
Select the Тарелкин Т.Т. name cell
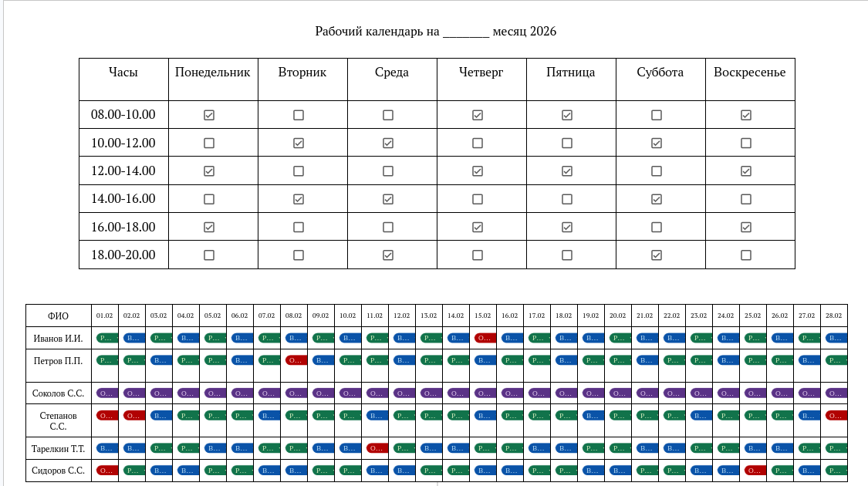point(58,448)
